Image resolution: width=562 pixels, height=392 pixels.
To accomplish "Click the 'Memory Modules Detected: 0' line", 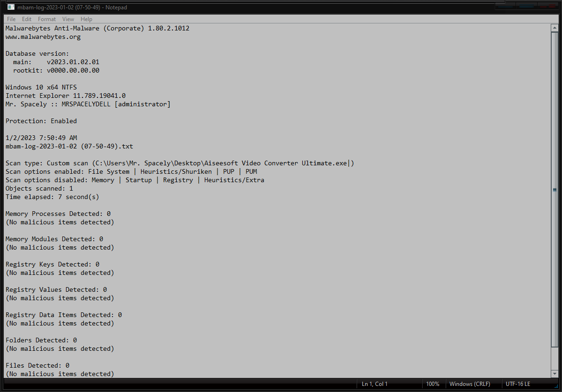I will point(54,239).
